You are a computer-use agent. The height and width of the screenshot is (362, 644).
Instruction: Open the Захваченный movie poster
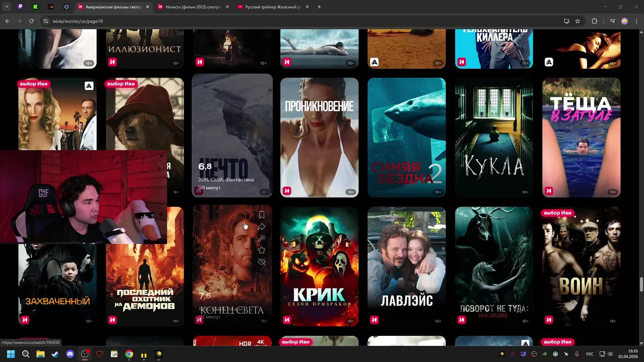[57, 285]
